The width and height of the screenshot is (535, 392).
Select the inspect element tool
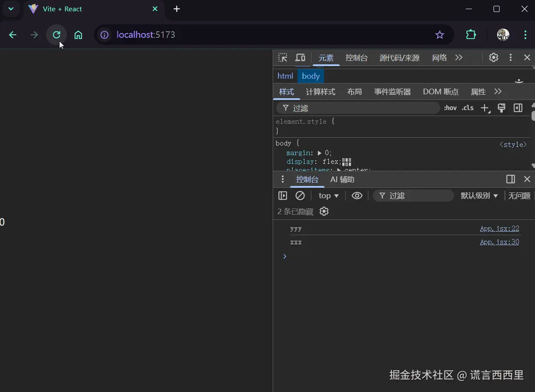[x=283, y=57]
